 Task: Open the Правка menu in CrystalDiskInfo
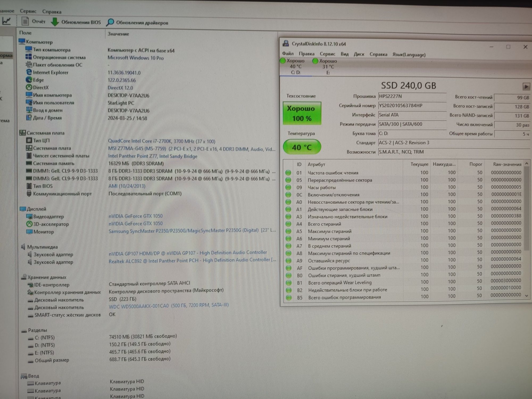tap(306, 54)
